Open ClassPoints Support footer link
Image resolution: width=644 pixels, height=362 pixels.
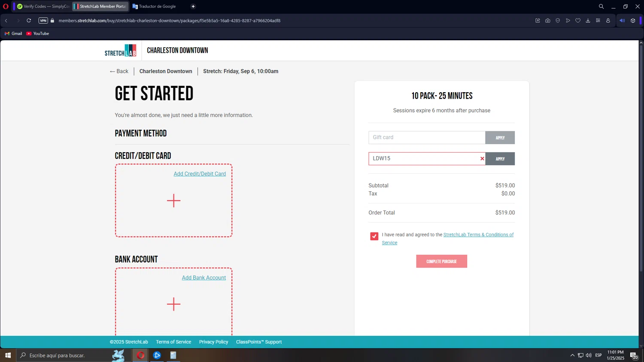[x=259, y=342]
